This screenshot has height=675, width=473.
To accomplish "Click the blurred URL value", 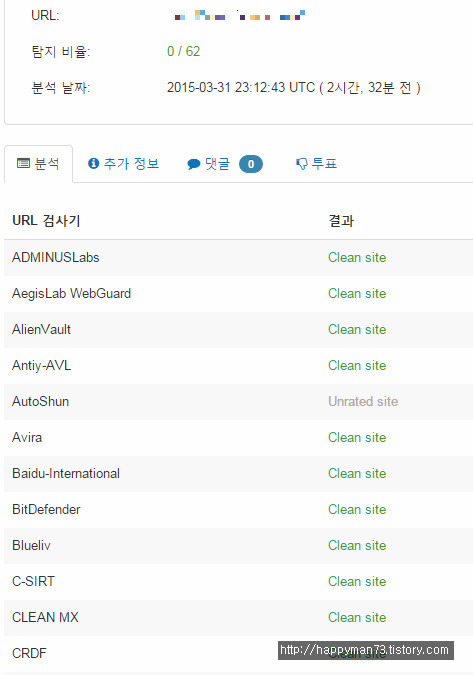I will point(240,15).
